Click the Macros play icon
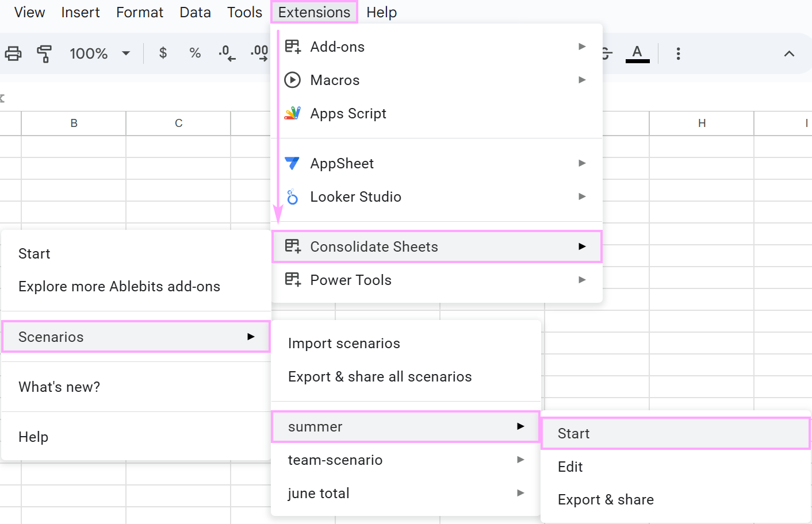Screen dimensions: 812x524 pos(293,80)
